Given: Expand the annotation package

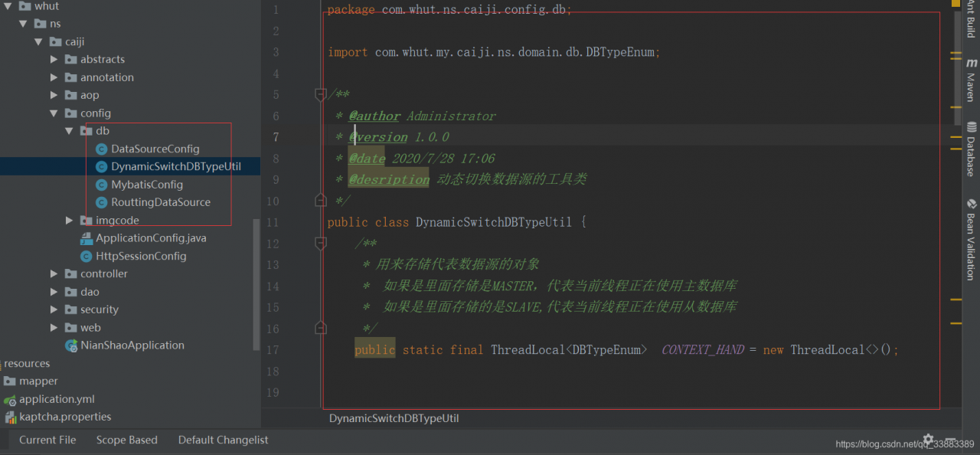Looking at the screenshot, I should tap(54, 77).
